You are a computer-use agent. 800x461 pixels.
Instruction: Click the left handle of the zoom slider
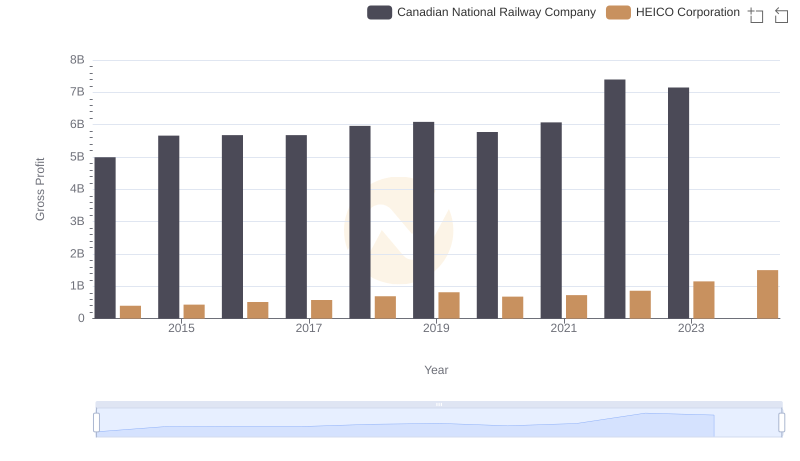tap(96, 422)
